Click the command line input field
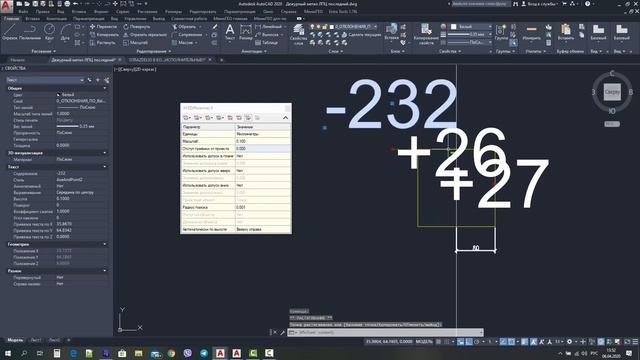The height and width of the screenshot is (360, 640). point(386,332)
